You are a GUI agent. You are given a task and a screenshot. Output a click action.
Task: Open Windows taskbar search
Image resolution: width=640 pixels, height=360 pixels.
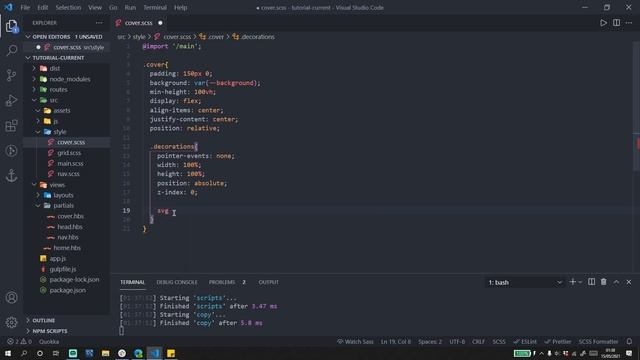[x=24, y=353]
